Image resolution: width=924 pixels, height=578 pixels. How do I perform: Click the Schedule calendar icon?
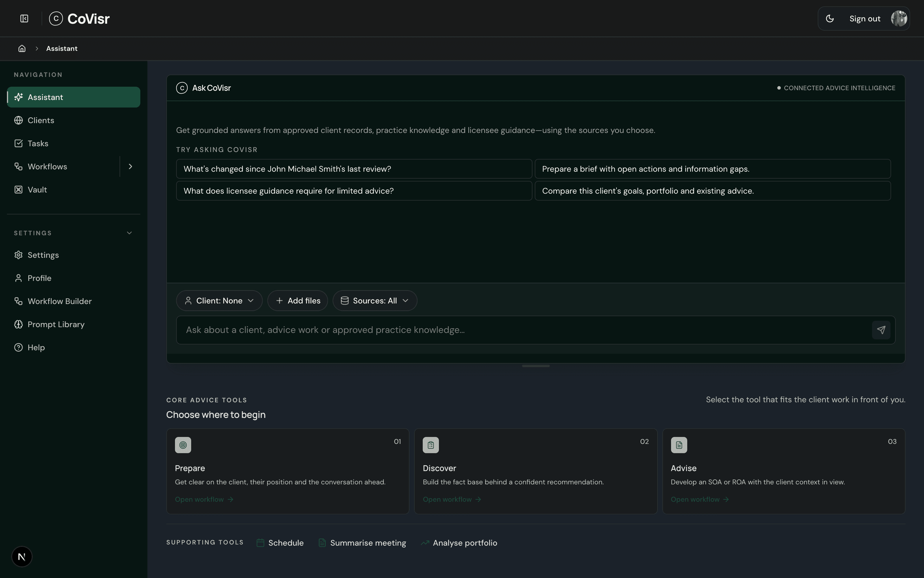point(260,543)
